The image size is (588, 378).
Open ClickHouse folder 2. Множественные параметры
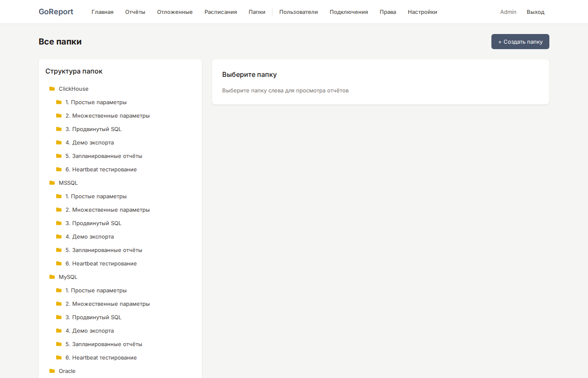coord(108,115)
